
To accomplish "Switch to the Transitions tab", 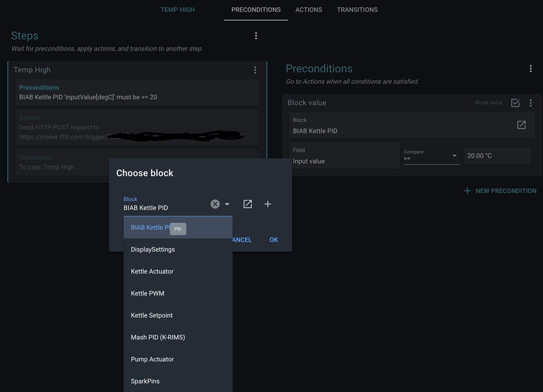I will click(x=357, y=10).
